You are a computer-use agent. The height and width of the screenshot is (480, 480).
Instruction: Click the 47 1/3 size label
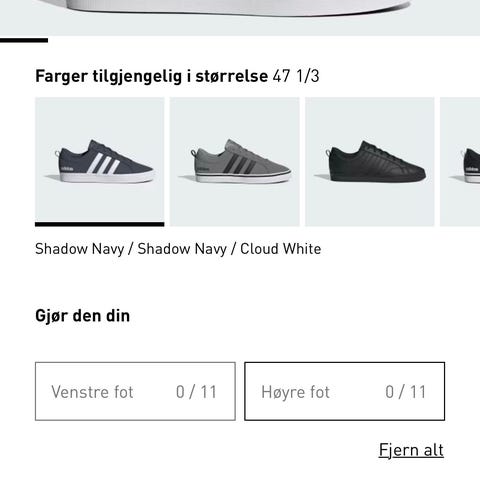pyautogui.click(x=296, y=76)
